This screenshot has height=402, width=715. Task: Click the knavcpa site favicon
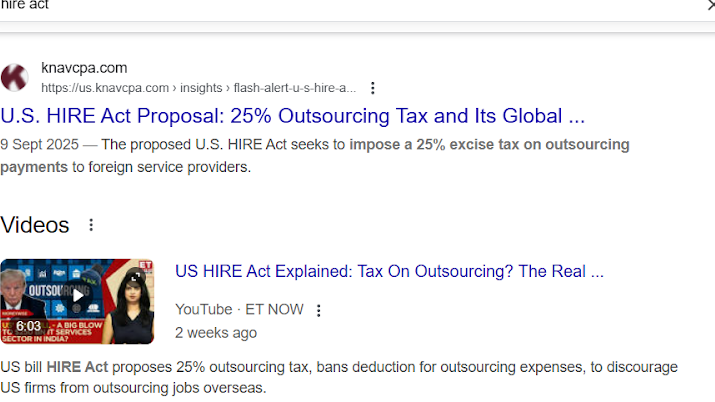[x=15, y=77]
